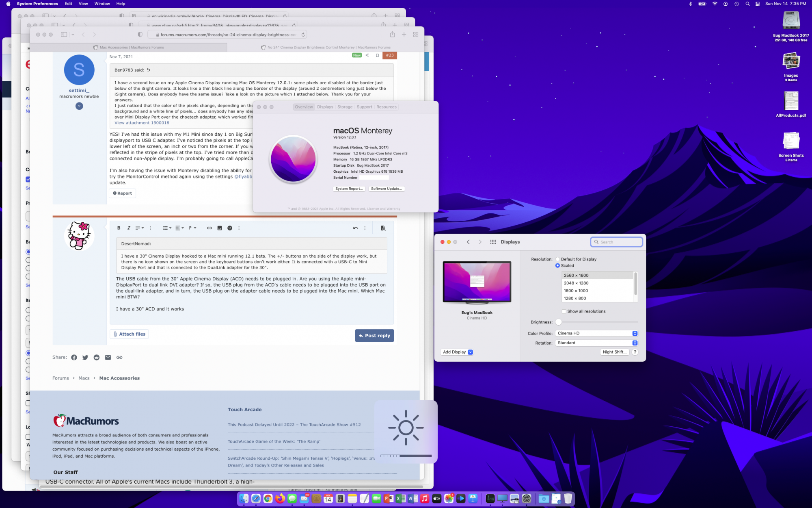The height and width of the screenshot is (508, 812).
Task: Open Safari sidebar options dropdown arrow
Action: (73, 35)
